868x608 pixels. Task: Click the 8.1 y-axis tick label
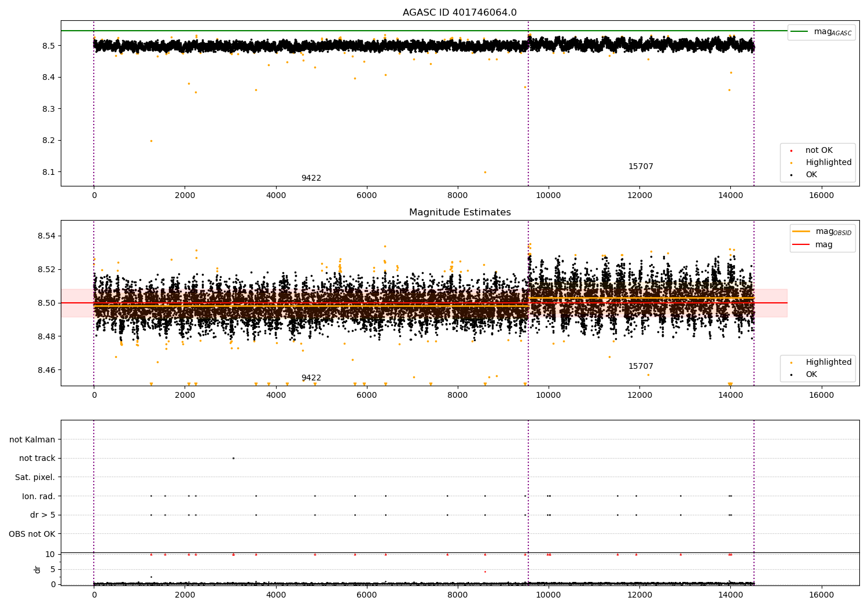[x=49, y=172]
